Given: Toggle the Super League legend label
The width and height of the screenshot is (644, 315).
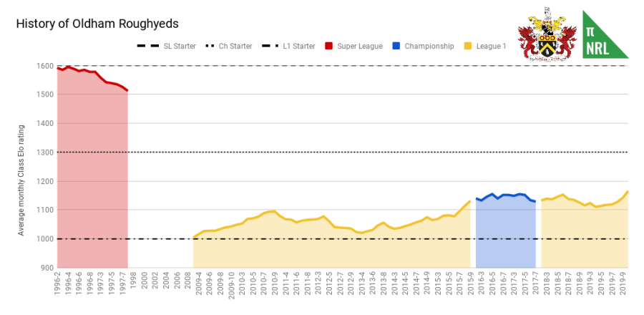Looking at the screenshot, I should point(361,46).
